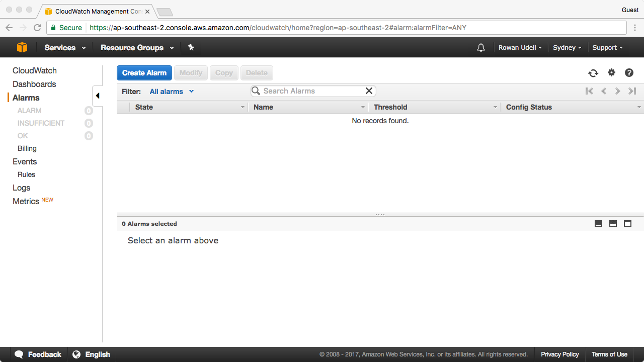The width and height of the screenshot is (644, 362).
Task: Go to first page of alarms
Action: (589, 91)
